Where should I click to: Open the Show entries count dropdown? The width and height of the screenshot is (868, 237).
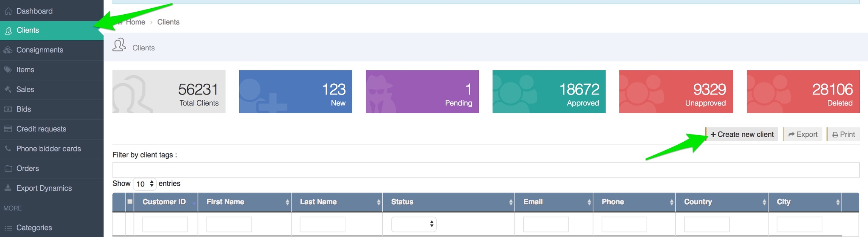145,184
